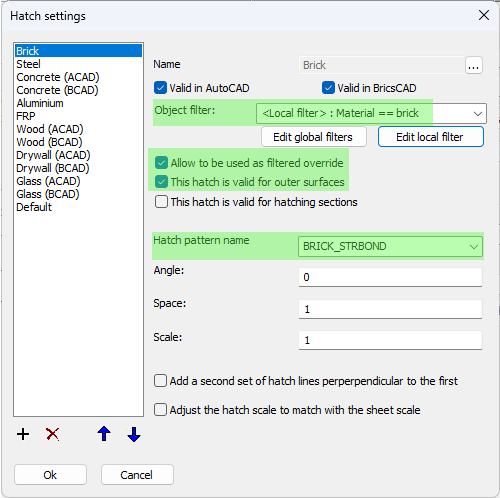Viewport: 500px width, 498px height.
Task: Close the Hatch settings dialog
Action: tap(484, 15)
